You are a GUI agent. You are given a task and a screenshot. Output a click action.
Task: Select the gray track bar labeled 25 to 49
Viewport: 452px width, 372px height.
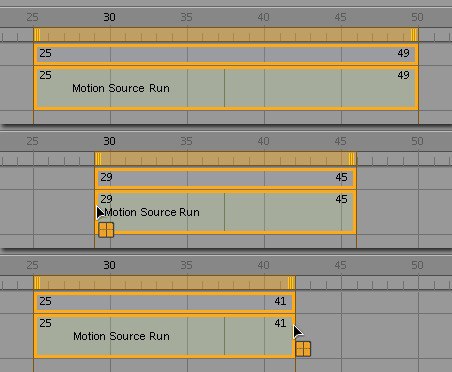[226, 54]
